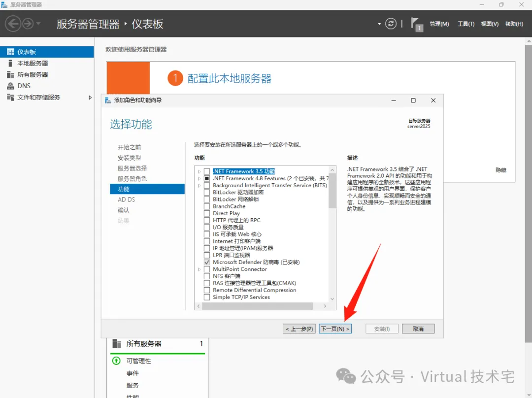Check the .NET Framework 3.5 功能 checkbox
The image size is (532, 398).
coord(206,171)
